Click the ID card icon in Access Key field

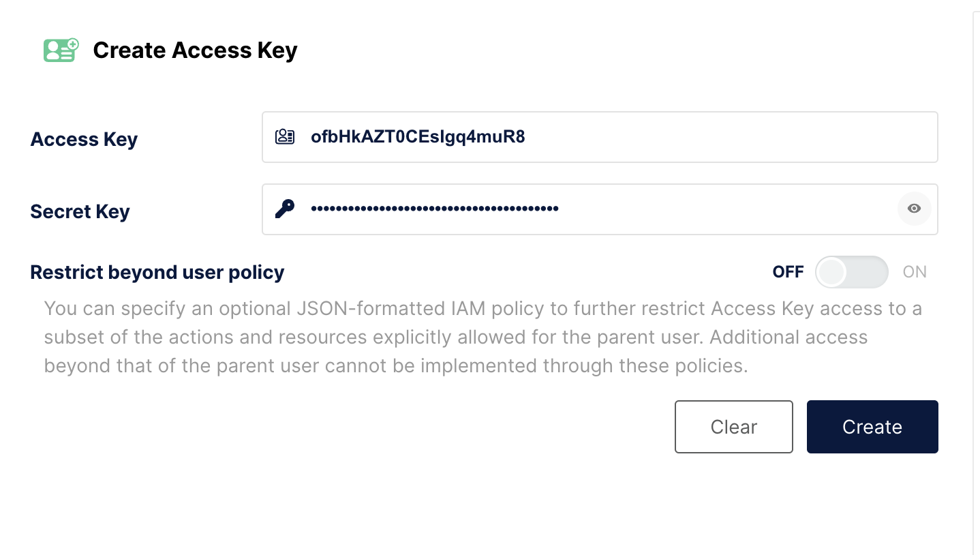click(284, 136)
